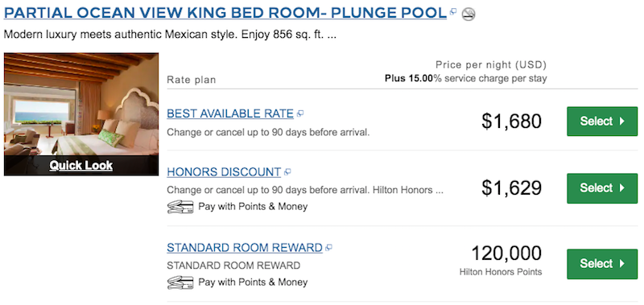Select the $1,629 Honors Discount rate
This screenshot has width=644, height=305.
click(x=602, y=188)
